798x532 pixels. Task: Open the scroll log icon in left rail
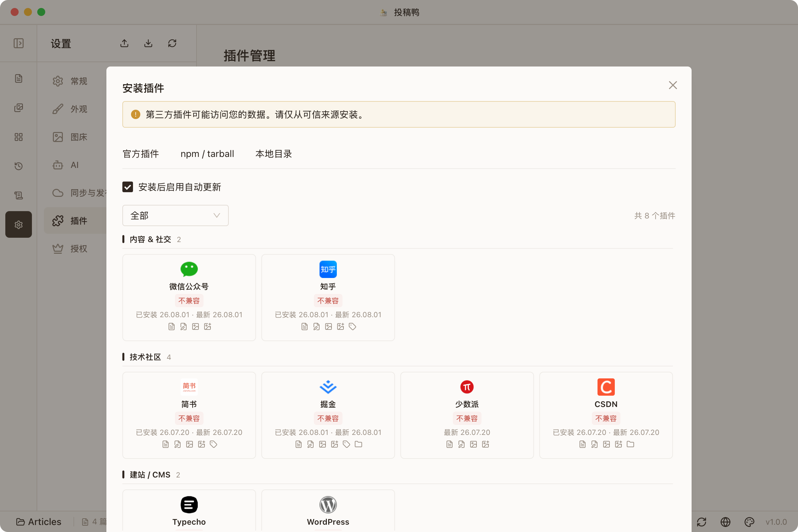pyautogui.click(x=19, y=196)
